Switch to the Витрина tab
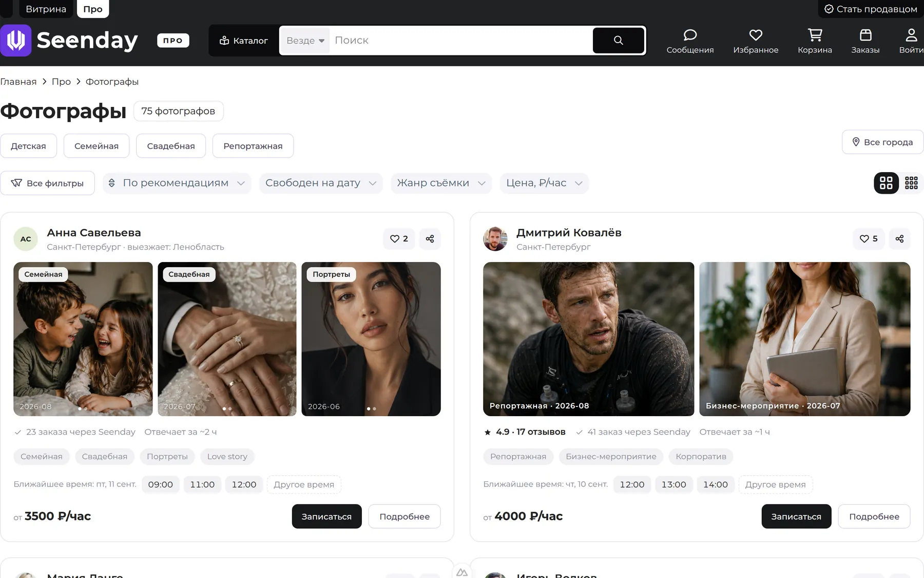Image resolution: width=924 pixels, height=578 pixels. [x=46, y=9]
